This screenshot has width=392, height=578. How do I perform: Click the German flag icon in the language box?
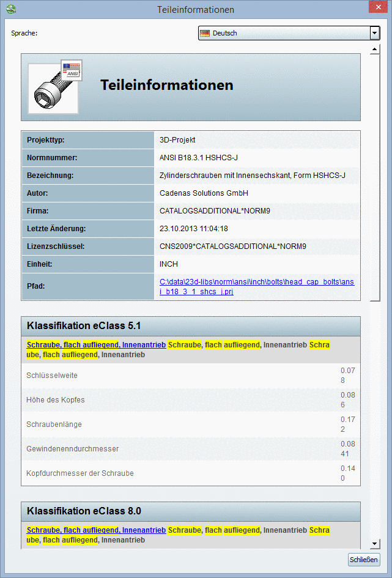(205, 33)
